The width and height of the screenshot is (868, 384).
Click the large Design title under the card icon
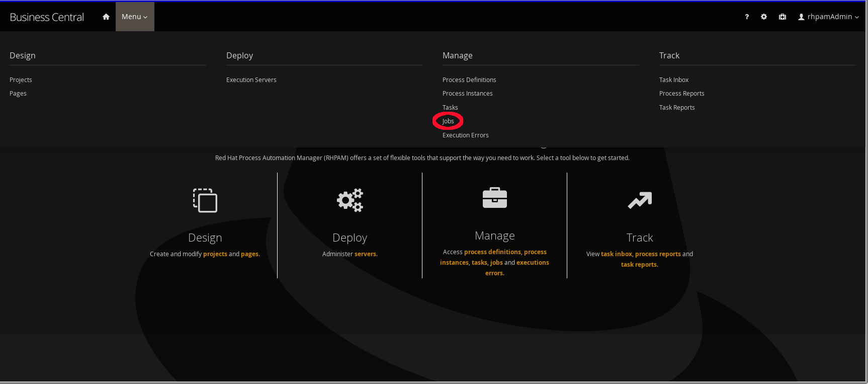pyautogui.click(x=205, y=238)
